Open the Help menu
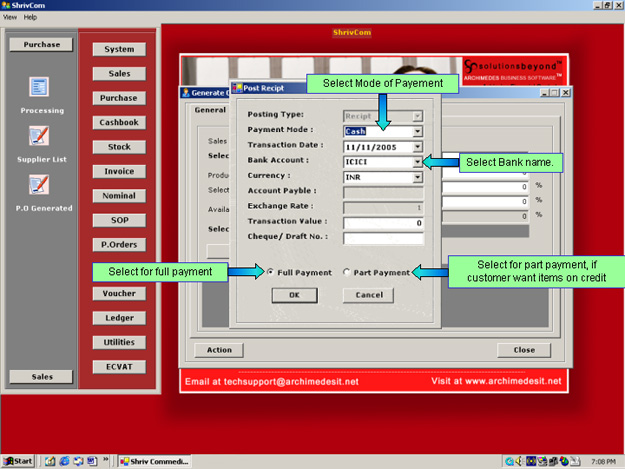Viewport: 625px width, 469px height. tap(30, 17)
